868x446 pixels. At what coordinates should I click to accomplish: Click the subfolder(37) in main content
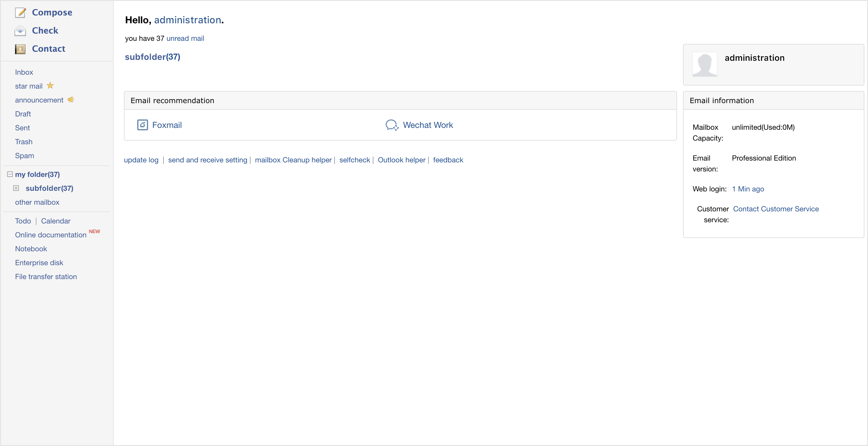pos(152,56)
